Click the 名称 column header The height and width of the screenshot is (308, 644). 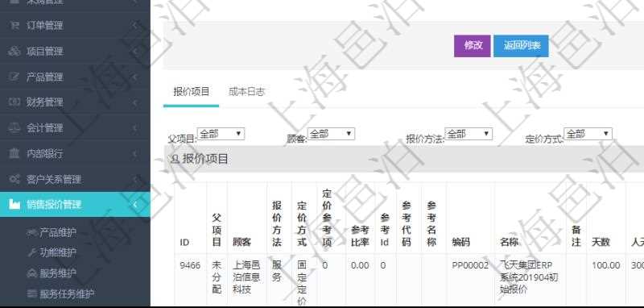(x=510, y=242)
